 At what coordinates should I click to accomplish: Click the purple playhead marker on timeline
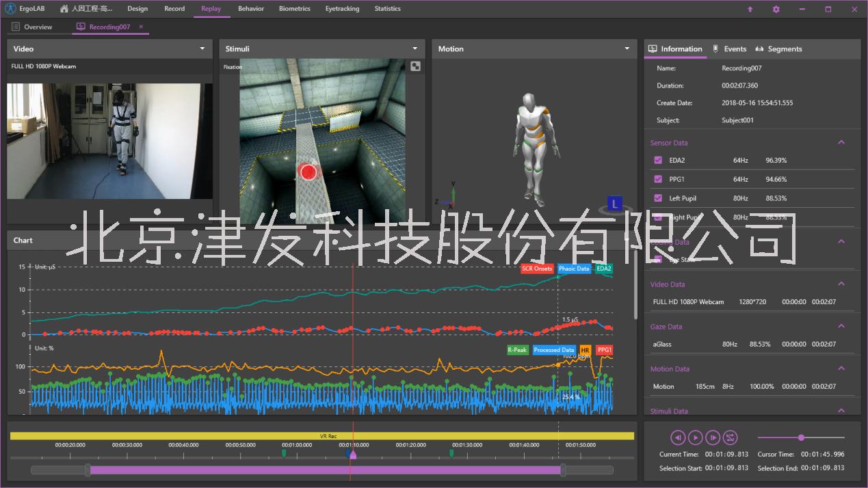click(x=353, y=454)
